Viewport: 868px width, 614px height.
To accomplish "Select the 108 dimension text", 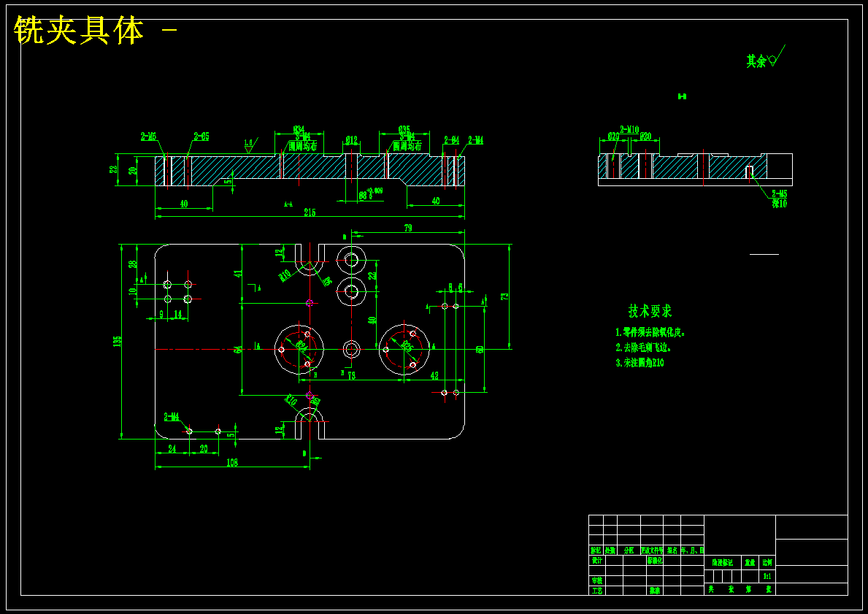I will 232,462.
